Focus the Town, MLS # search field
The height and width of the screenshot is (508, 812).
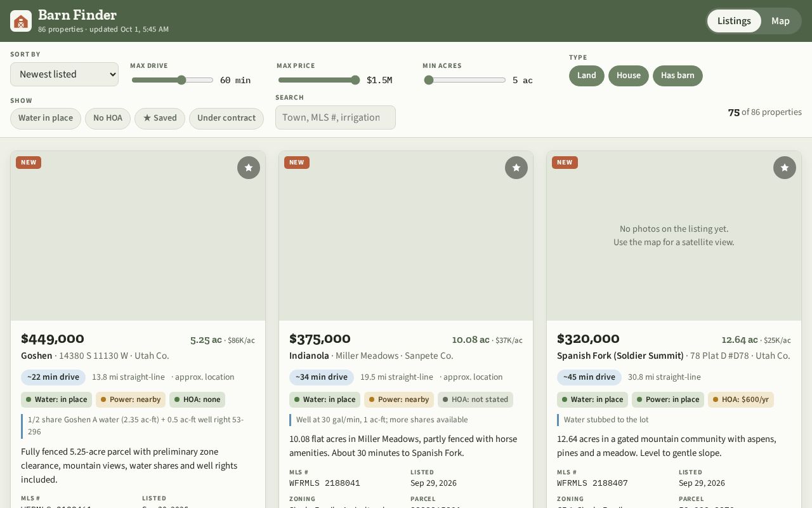tap(336, 117)
